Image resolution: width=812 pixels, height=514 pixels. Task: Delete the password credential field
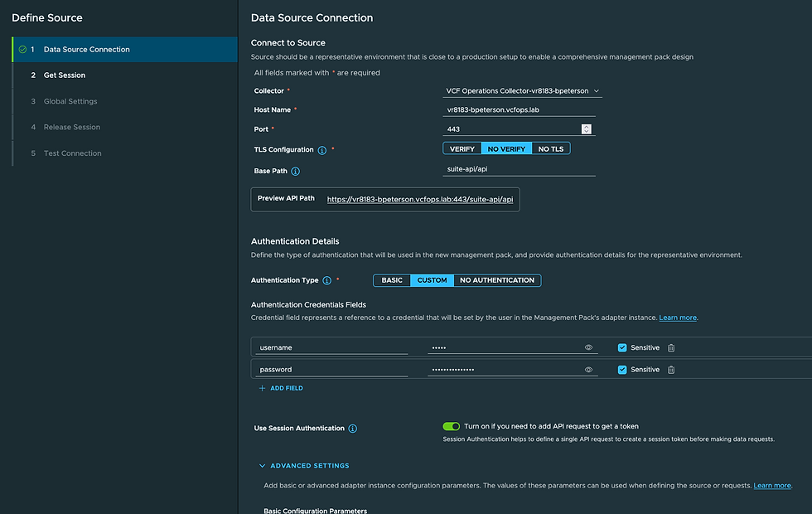point(671,370)
